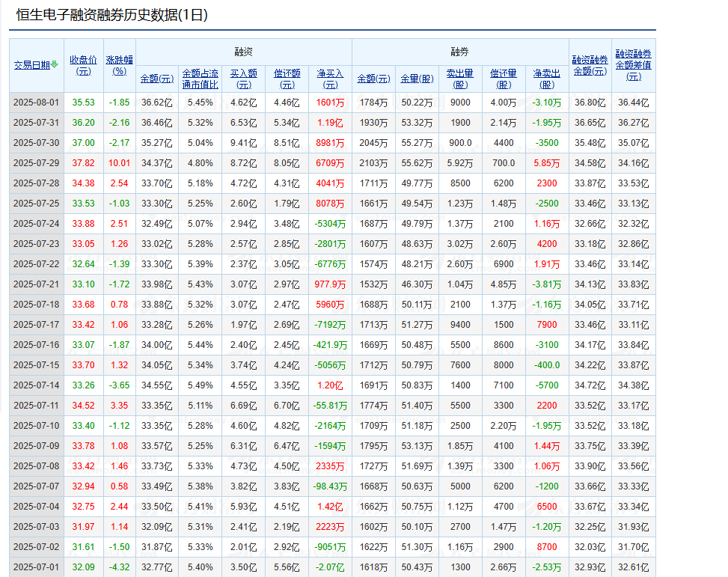The image size is (728, 577).
Task: Click net buy value -1594万
Action: (x=330, y=446)
